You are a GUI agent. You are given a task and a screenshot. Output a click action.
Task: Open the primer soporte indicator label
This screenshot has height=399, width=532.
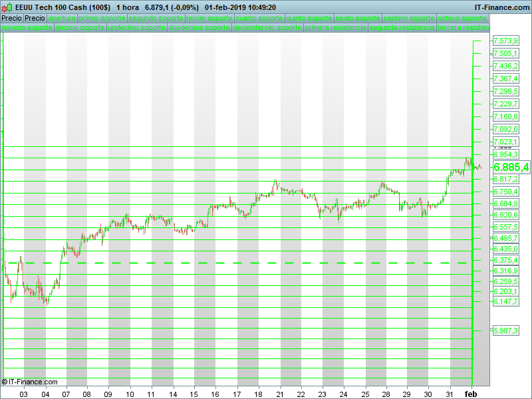click(102, 18)
